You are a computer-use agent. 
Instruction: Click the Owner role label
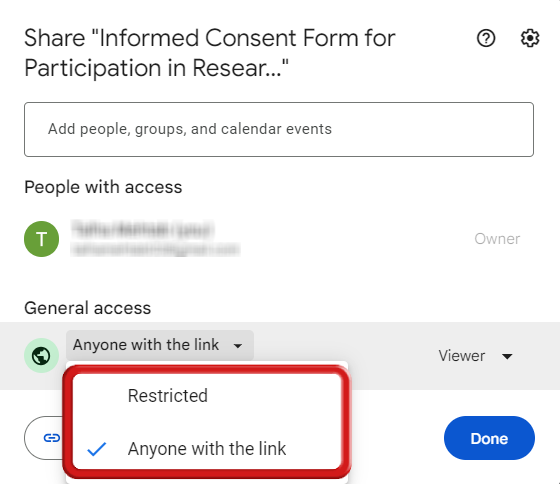[497, 239]
